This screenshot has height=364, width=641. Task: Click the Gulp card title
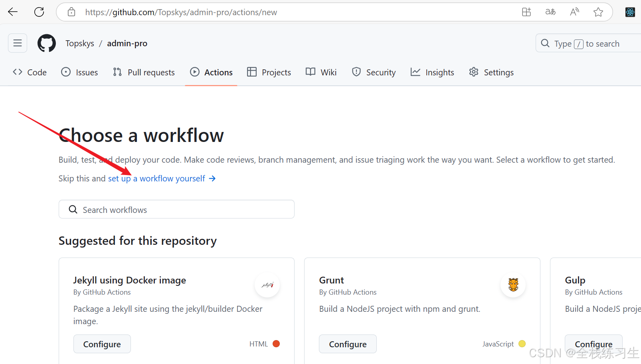tap(575, 280)
